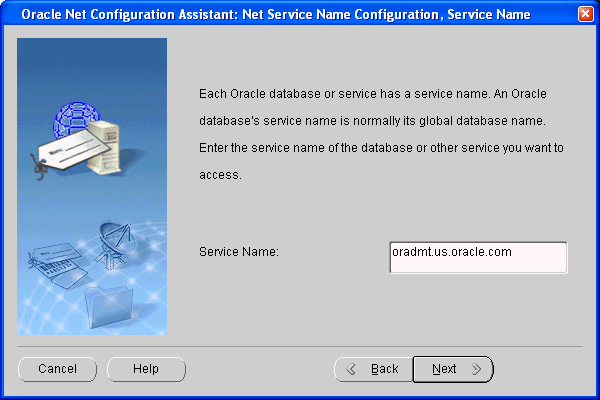This screenshot has width=600, height=400.
Task: Close the Net Configuration Assistant window
Action: click(x=585, y=15)
